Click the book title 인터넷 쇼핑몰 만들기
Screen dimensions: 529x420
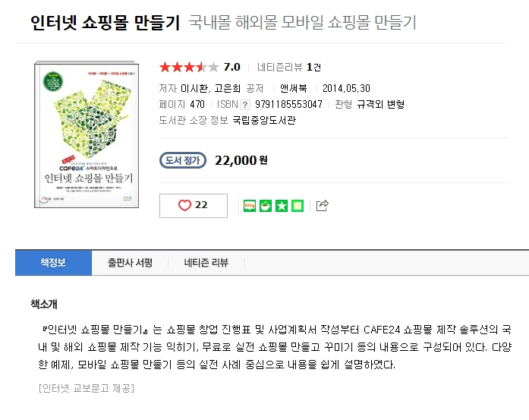(x=105, y=23)
